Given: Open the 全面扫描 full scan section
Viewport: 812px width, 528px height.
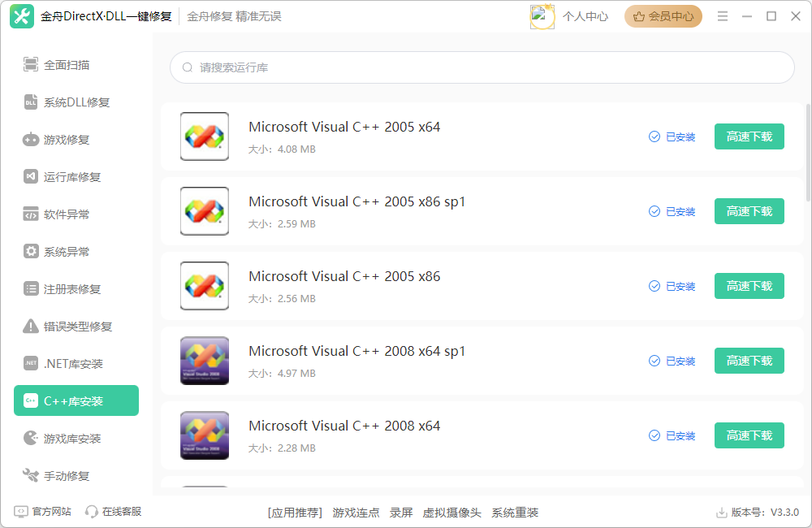Looking at the screenshot, I should click(67, 65).
